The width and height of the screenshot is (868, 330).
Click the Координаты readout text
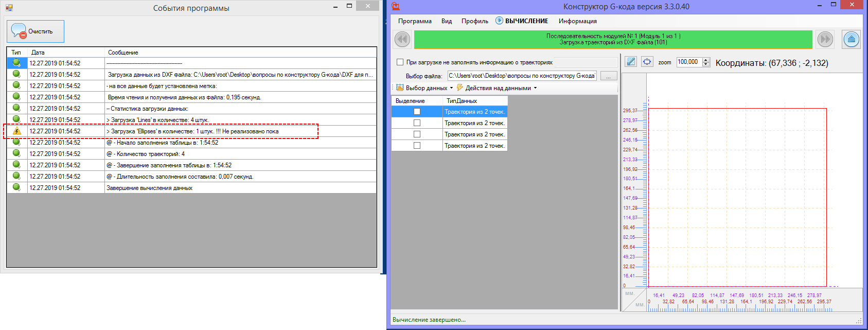[x=772, y=63]
